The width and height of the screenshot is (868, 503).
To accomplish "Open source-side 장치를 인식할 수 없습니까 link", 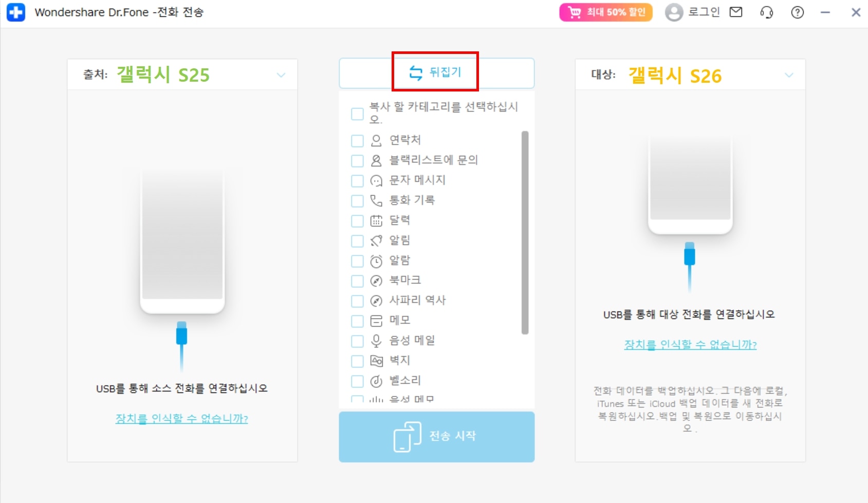I will click(x=181, y=419).
